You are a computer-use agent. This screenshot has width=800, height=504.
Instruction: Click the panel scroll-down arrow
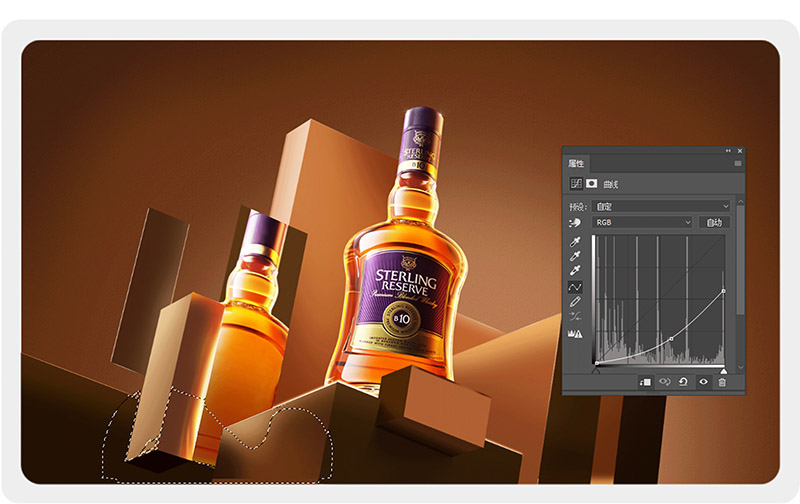[x=740, y=367]
